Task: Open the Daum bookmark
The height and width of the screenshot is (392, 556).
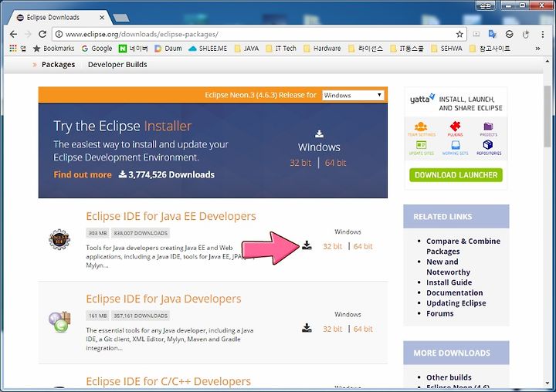Action: (168, 48)
